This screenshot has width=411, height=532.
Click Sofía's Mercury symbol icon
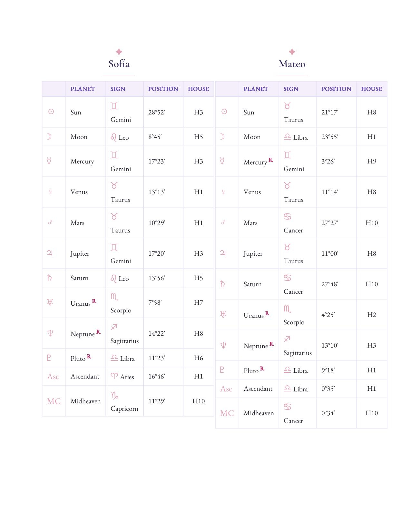[49, 161]
